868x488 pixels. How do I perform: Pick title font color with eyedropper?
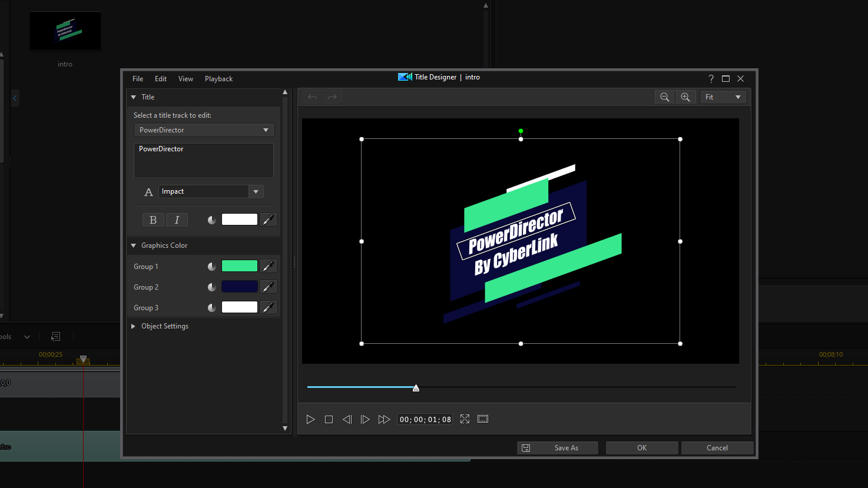269,220
